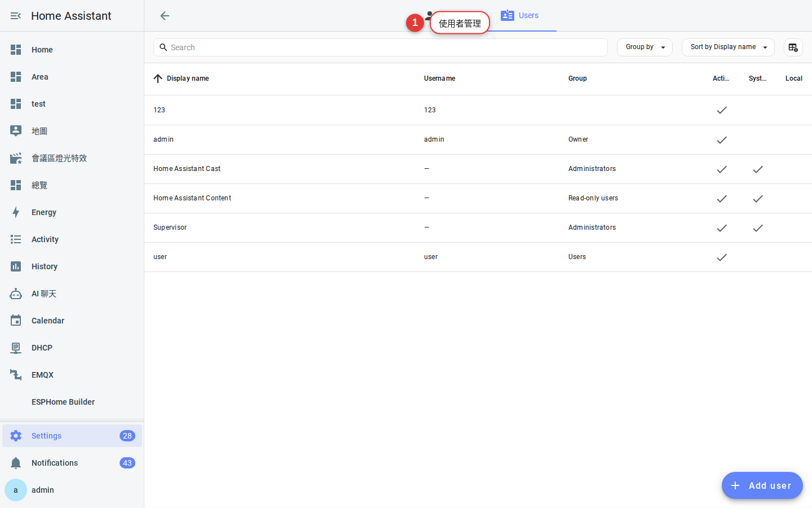The height and width of the screenshot is (508, 812).
Task: Open the DHCP panel
Action: click(x=72, y=348)
